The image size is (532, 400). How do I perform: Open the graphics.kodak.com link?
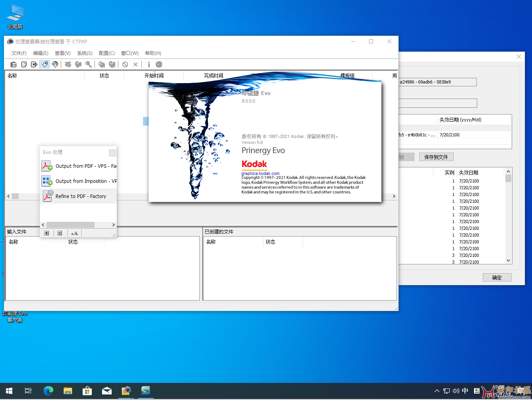(x=260, y=173)
